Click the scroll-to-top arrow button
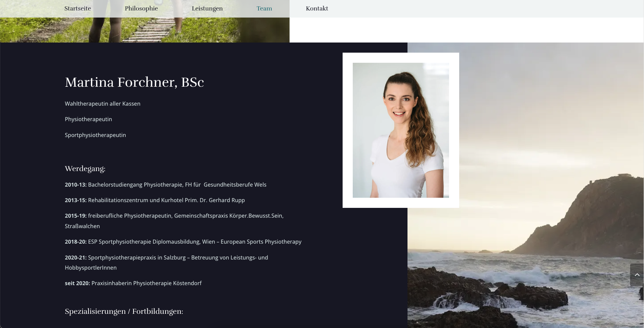The height and width of the screenshot is (328, 644). pyautogui.click(x=637, y=275)
